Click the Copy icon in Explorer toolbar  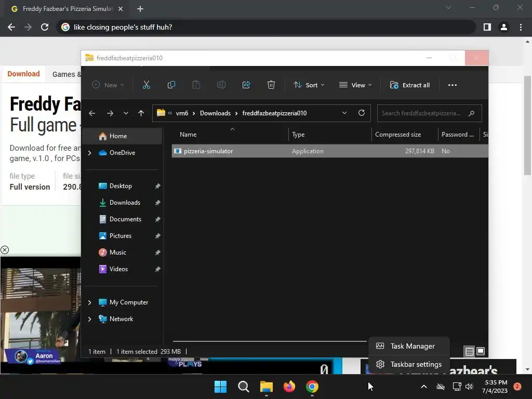pyautogui.click(x=171, y=85)
